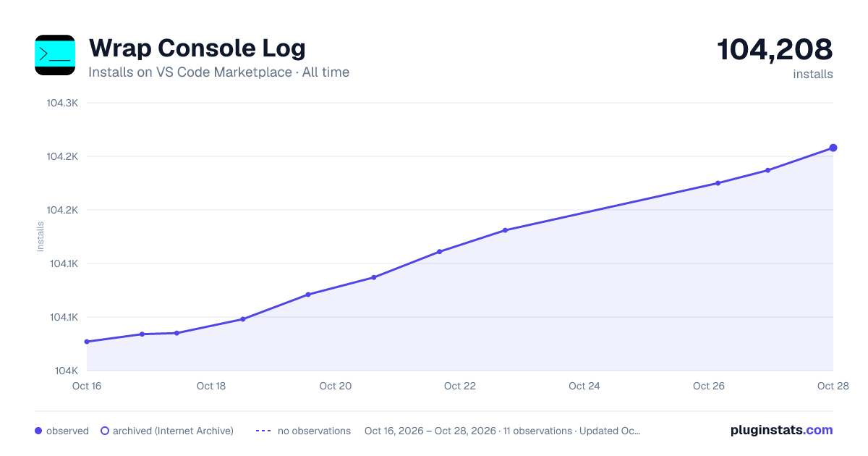
Task: Click the Wrap Console Log title
Action: coord(197,48)
